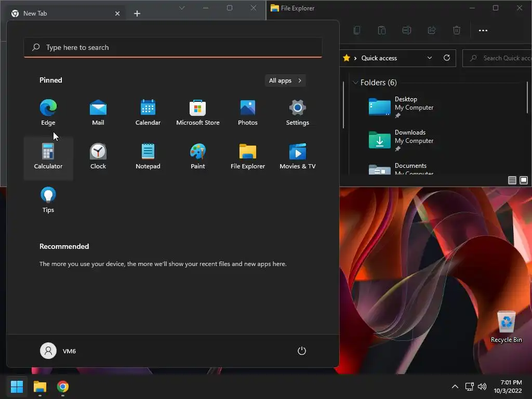The height and width of the screenshot is (399, 532).
Task: Switch File Explorer to large icons view
Action: click(524, 180)
